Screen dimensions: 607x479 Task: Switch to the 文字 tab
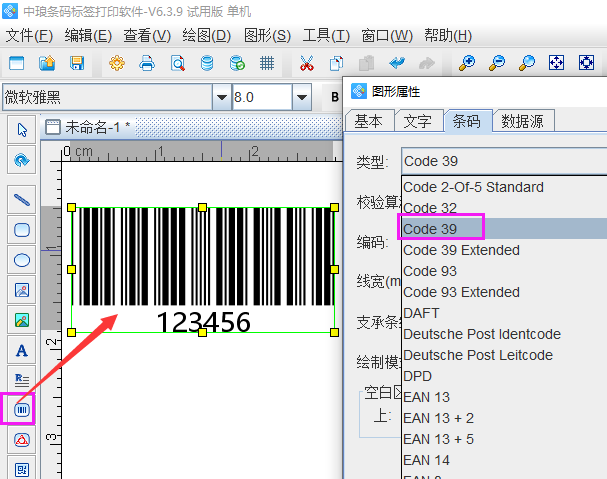[417, 121]
